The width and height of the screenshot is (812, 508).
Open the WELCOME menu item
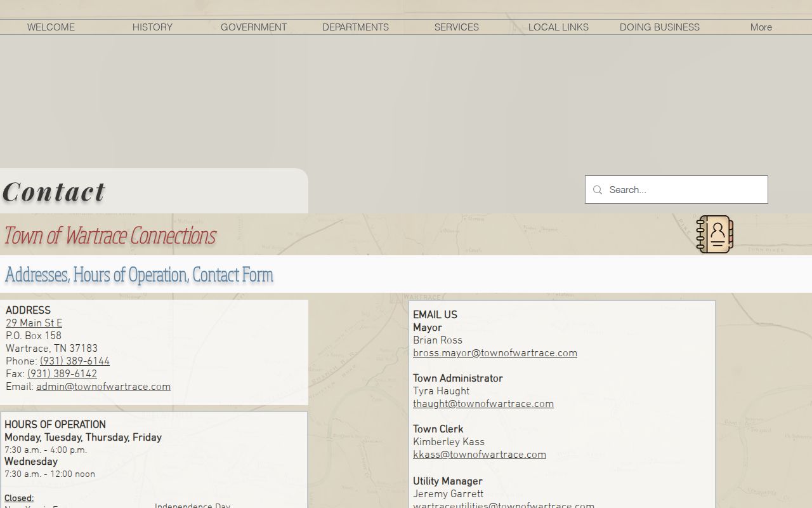51,27
